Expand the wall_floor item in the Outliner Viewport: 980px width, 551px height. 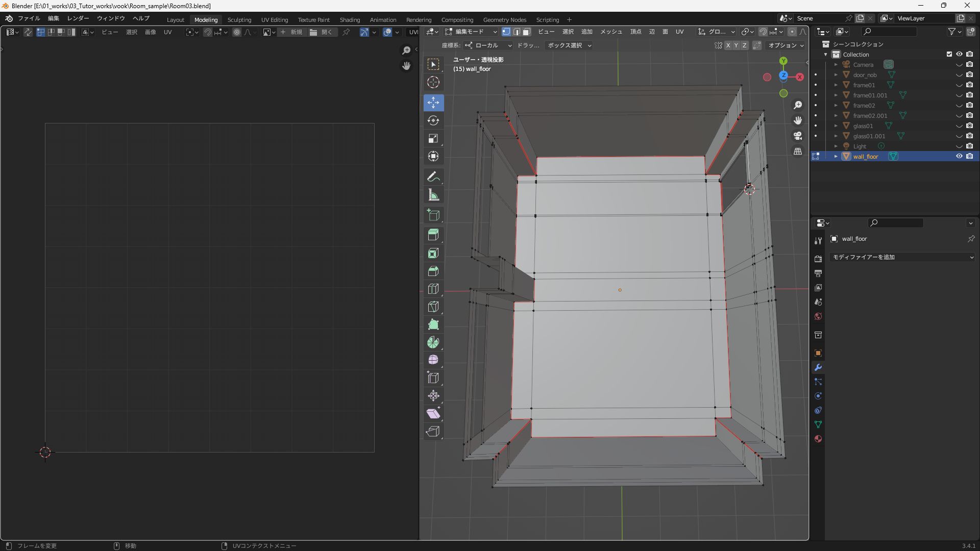[836, 156]
